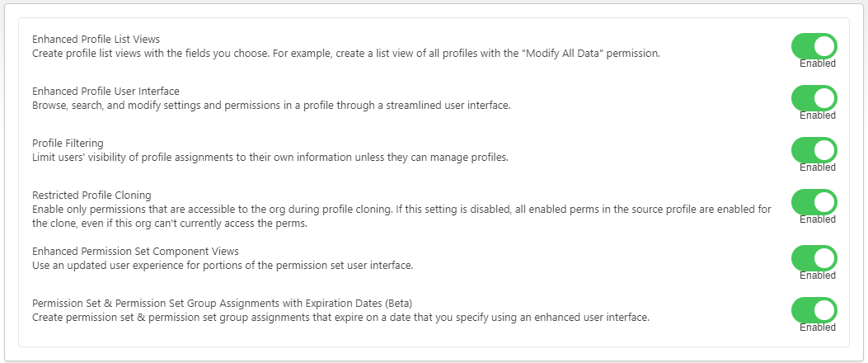Click the "Browse, search, and modify settings" description
Screen dimensions: 868x363
click(x=271, y=105)
